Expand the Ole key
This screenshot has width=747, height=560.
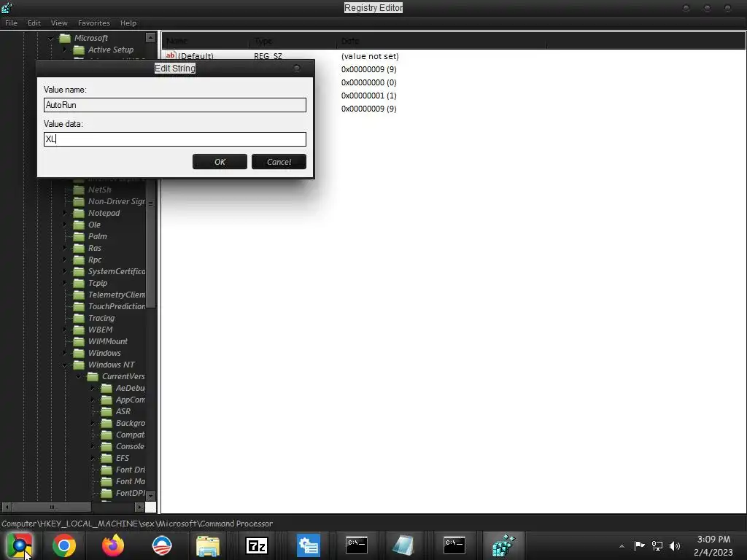(x=65, y=225)
